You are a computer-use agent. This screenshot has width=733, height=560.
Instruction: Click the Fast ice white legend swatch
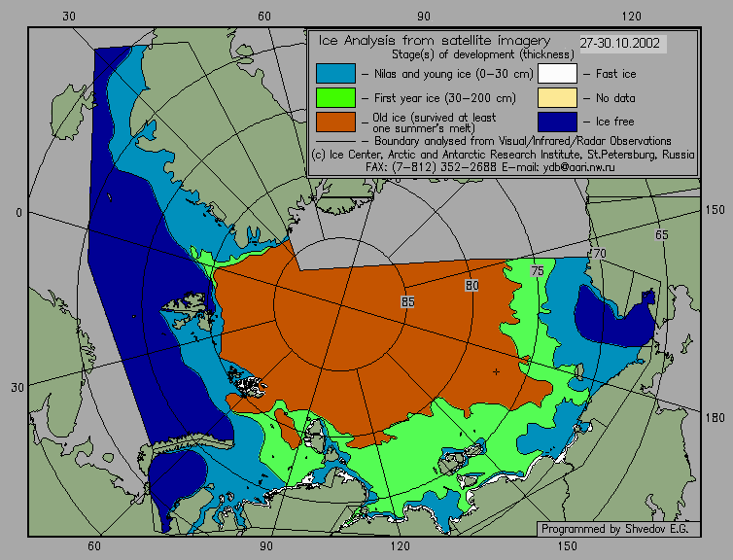click(x=557, y=73)
